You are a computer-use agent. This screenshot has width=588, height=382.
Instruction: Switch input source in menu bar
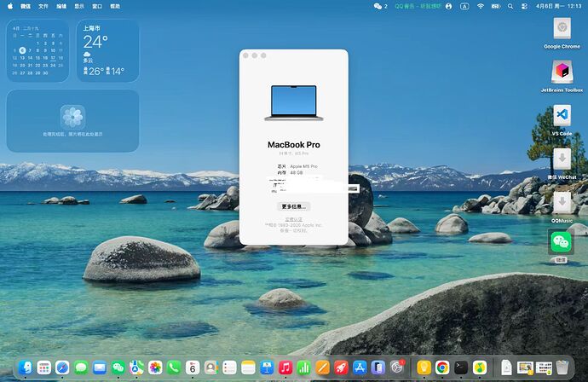click(x=464, y=6)
